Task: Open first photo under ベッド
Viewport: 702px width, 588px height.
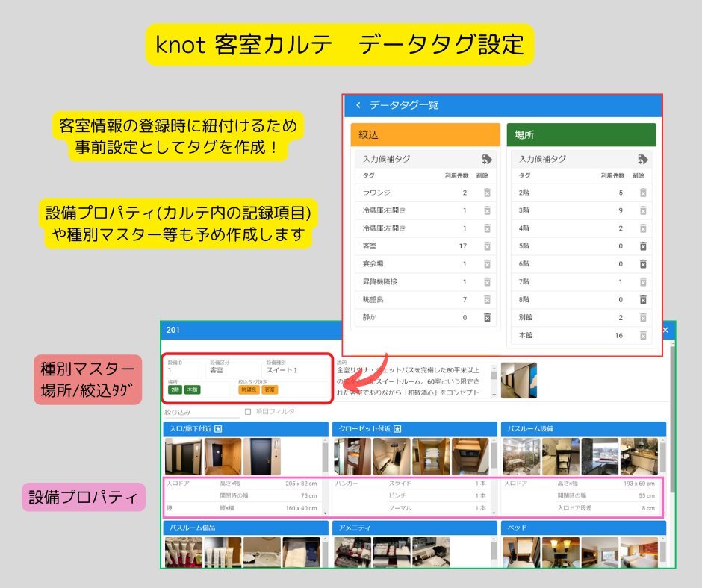Action: [x=521, y=552]
